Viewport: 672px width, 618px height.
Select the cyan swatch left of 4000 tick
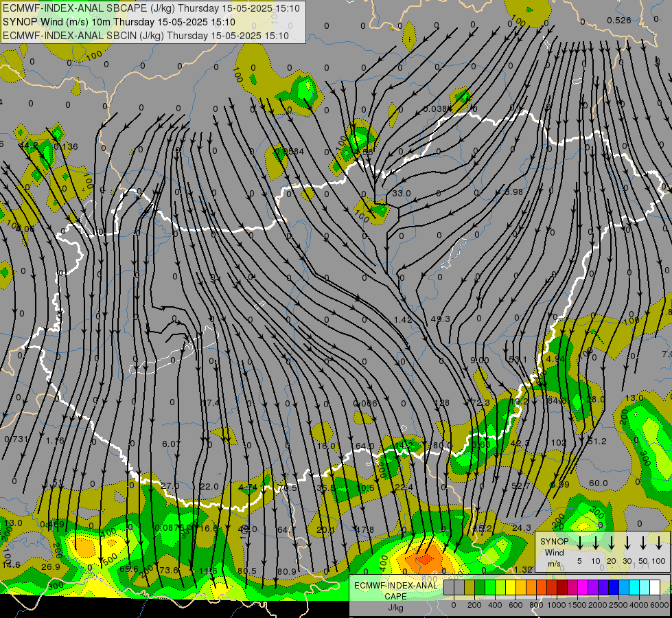coord(634,588)
